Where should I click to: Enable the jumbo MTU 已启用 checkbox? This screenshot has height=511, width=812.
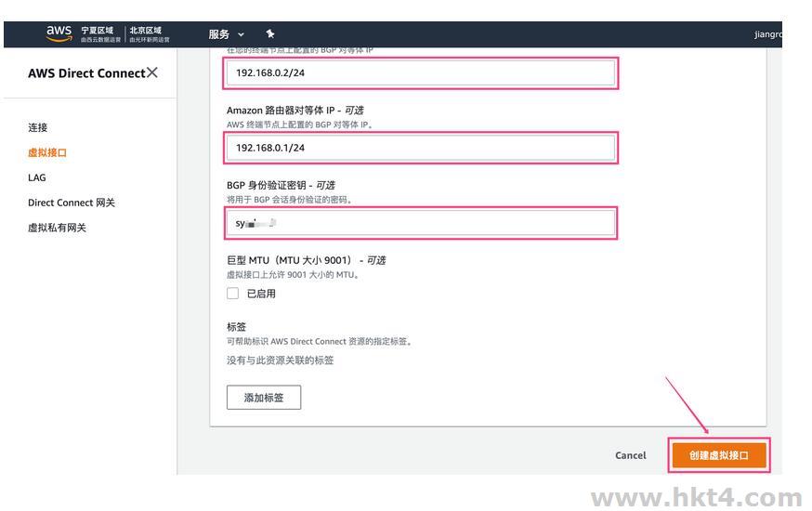(232, 294)
